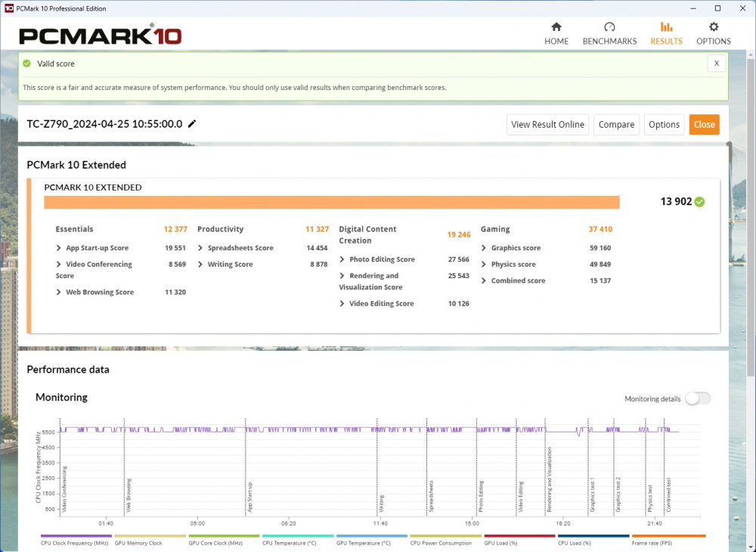
Task: Click the PCMark 10 app title icon
Action: (x=8, y=8)
